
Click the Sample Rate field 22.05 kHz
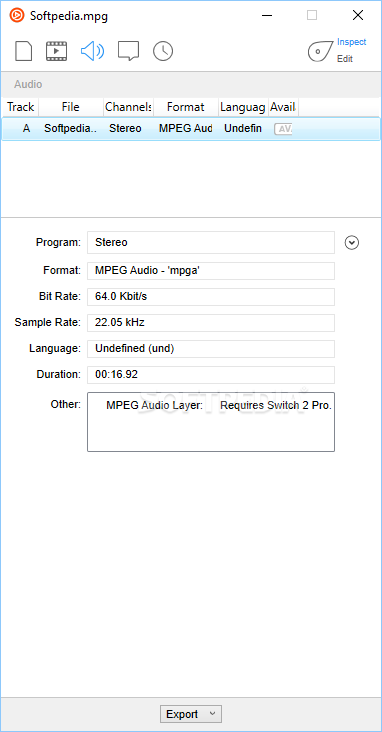click(x=211, y=323)
